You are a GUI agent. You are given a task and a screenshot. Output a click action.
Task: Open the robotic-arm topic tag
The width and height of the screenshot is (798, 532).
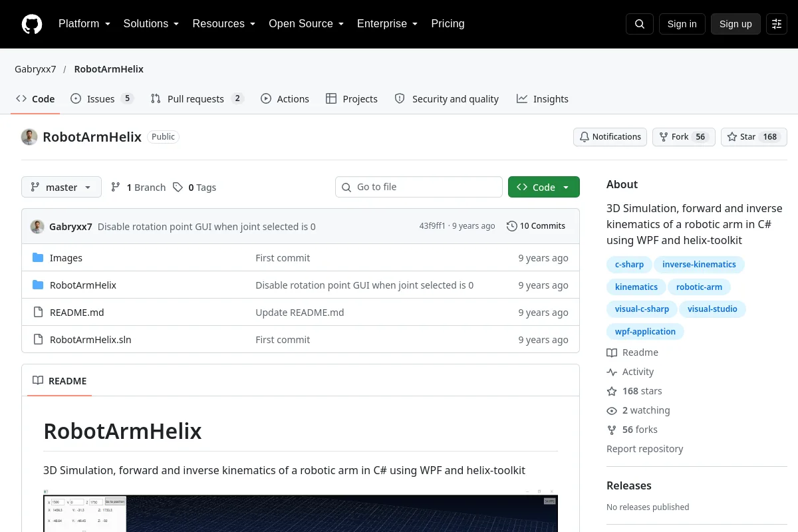(x=699, y=287)
